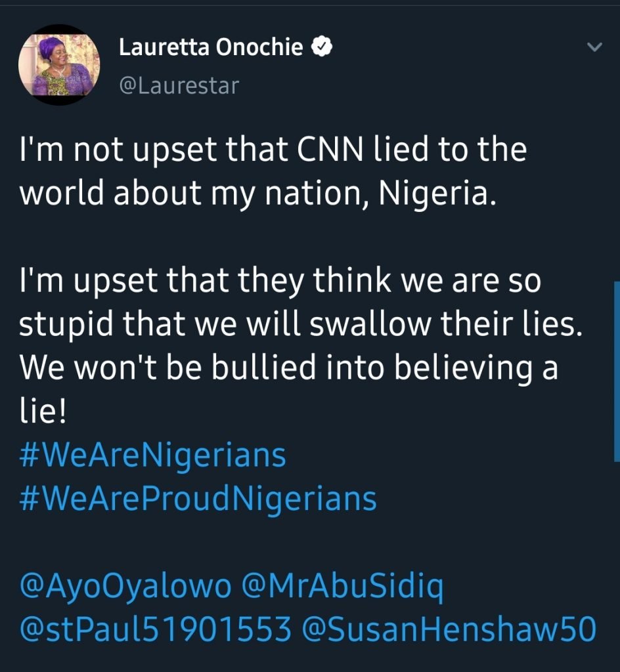The image size is (620, 672).
Task: Click the line "world about my nation, Nigeria."
Action: click(255, 195)
